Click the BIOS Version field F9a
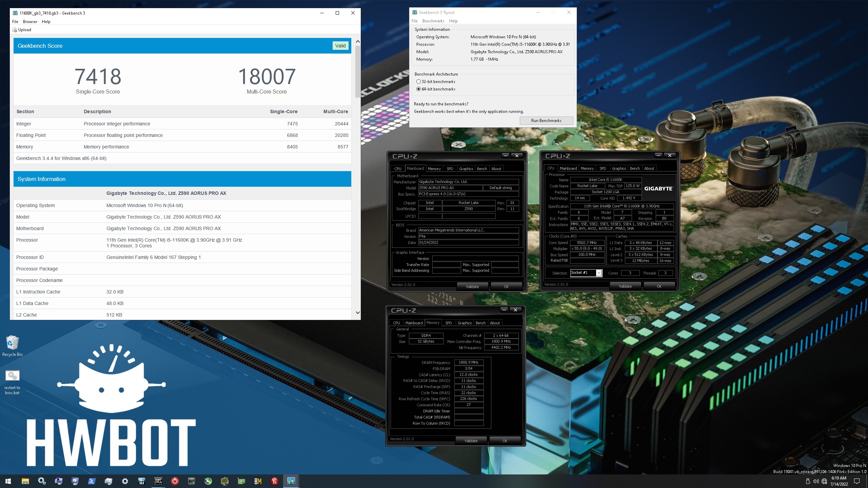868x488 pixels. pos(468,237)
